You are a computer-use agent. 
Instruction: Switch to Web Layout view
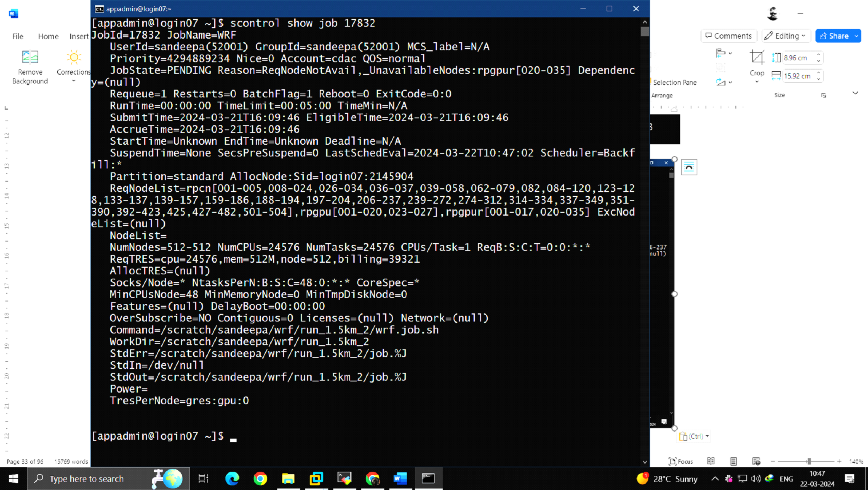[756, 461]
